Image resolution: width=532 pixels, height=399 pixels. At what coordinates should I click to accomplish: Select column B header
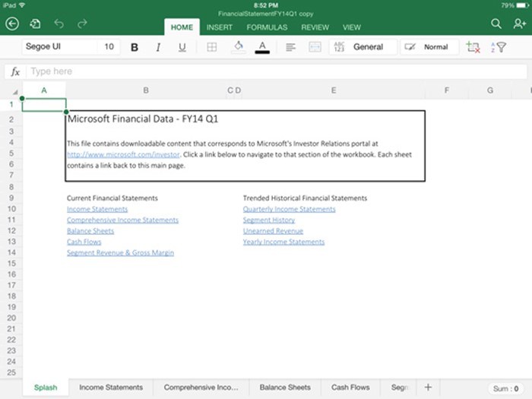[x=146, y=90]
